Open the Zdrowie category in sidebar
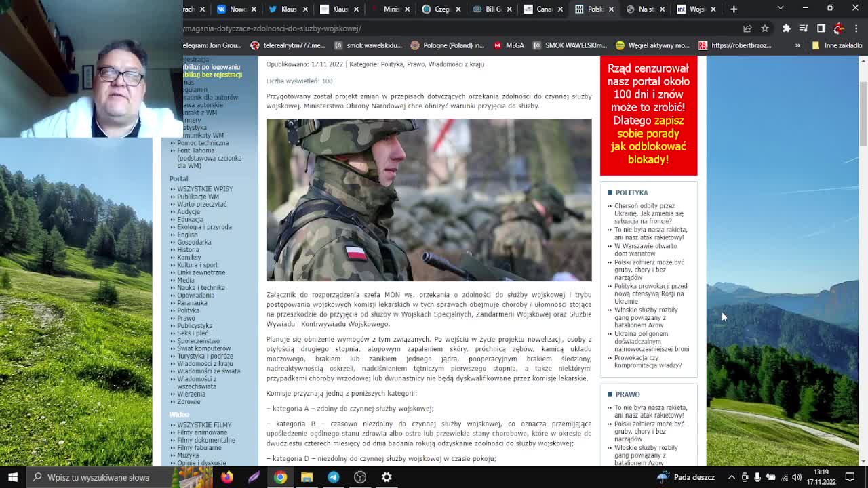The image size is (868, 488). point(189,401)
